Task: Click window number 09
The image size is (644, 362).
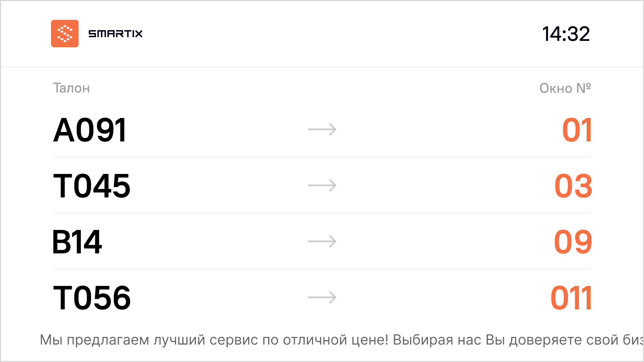Action: 573,242
